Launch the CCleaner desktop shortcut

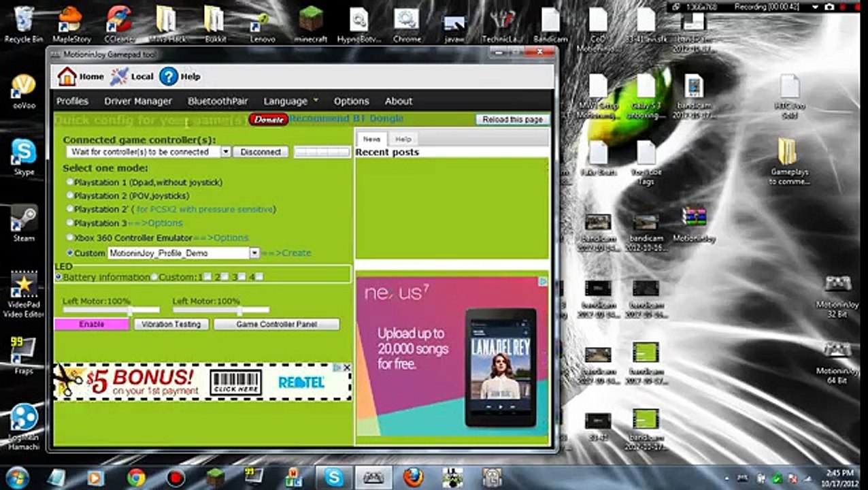tap(119, 24)
